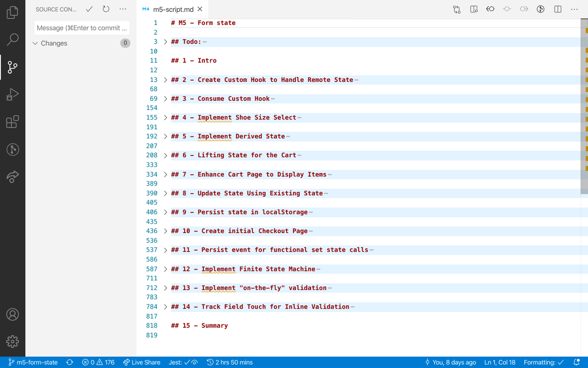
Task: Close the m5-script.md tab
Action: [200, 9]
